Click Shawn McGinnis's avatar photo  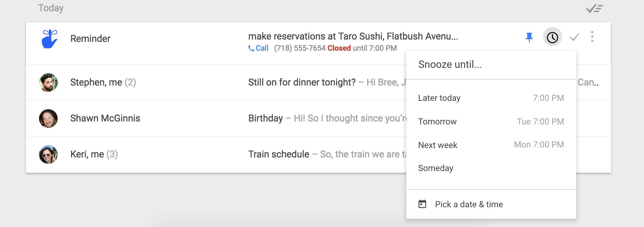[48, 119]
